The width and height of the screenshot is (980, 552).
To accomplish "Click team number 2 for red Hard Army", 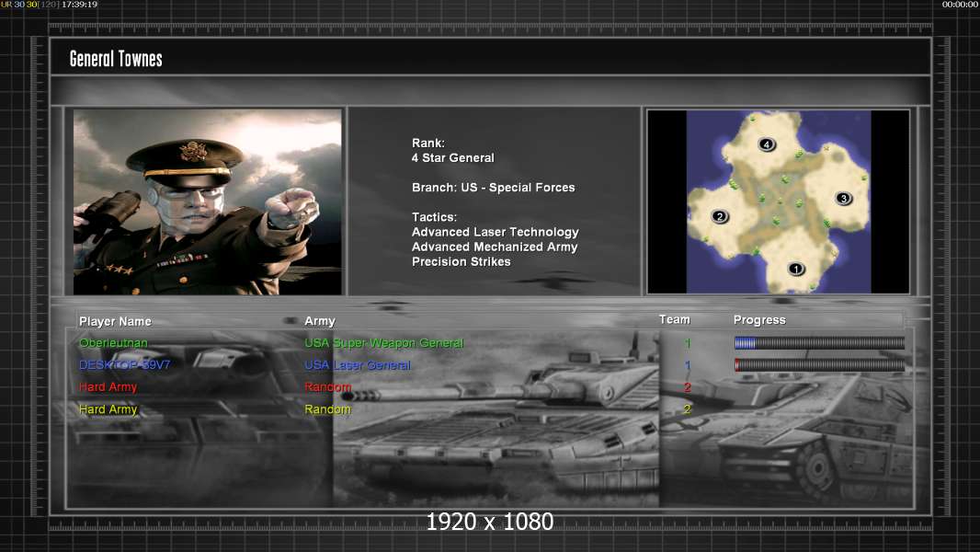I will click(x=688, y=387).
